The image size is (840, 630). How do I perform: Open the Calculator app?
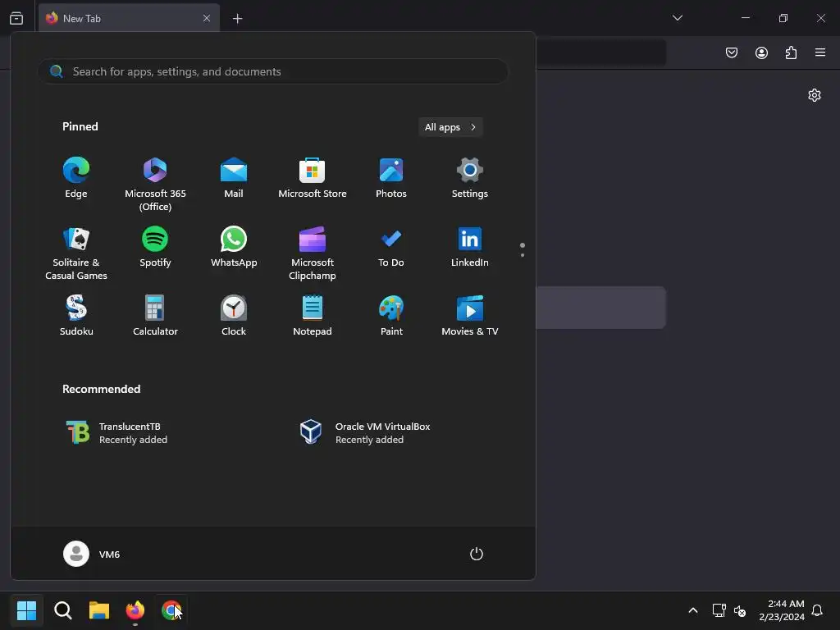tap(155, 316)
